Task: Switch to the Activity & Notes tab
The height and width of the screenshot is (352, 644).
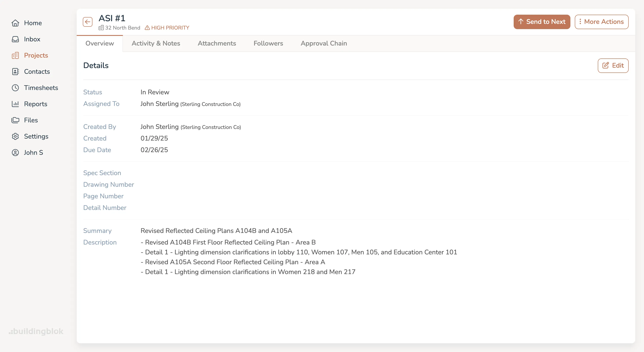Action: [156, 43]
